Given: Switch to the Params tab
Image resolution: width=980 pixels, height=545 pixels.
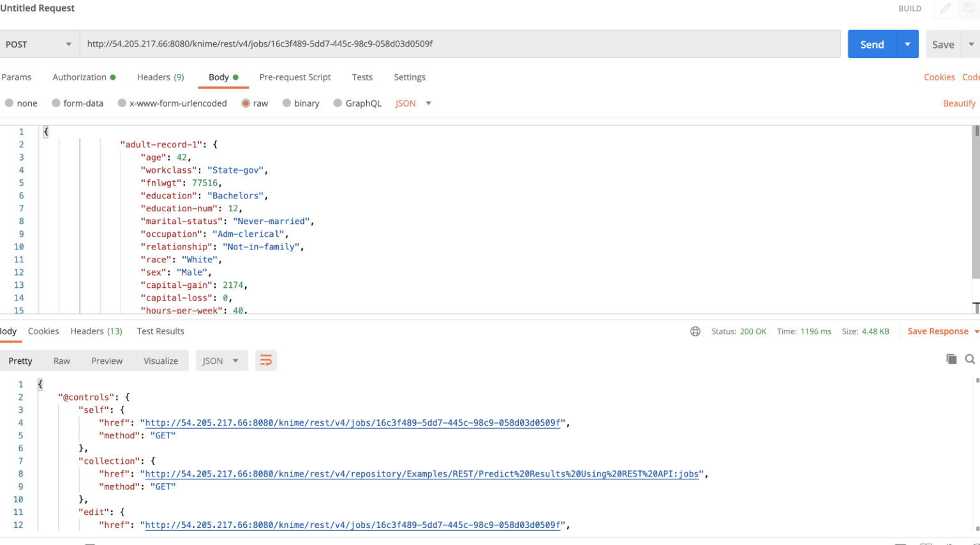Looking at the screenshot, I should 17,77.
